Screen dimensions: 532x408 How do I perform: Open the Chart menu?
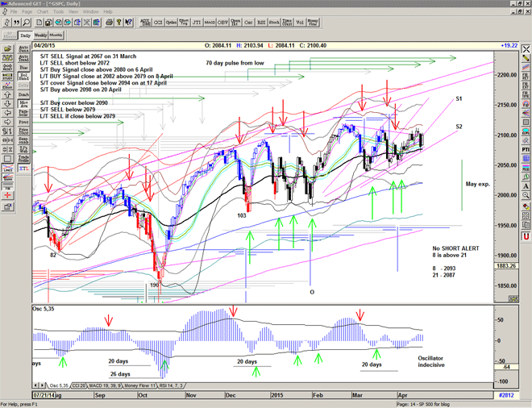click(42, 12)
